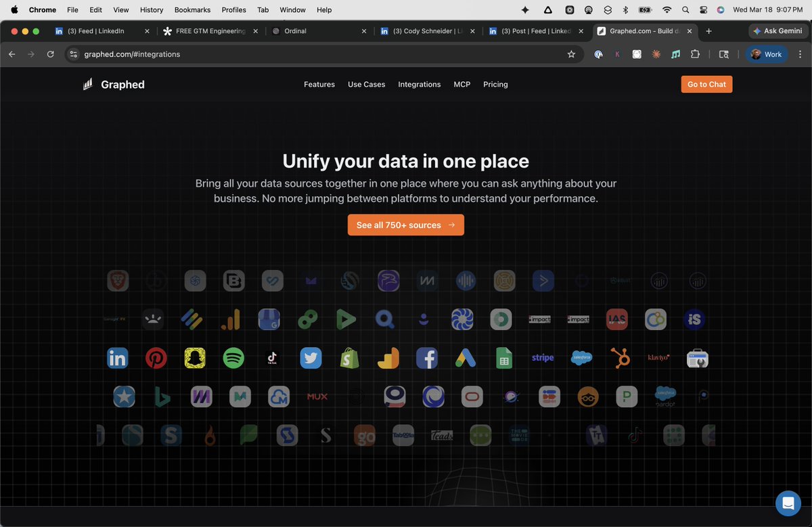Screen dimensions: 812x527
Task: Reload the current page
Action: click(50, 54)
